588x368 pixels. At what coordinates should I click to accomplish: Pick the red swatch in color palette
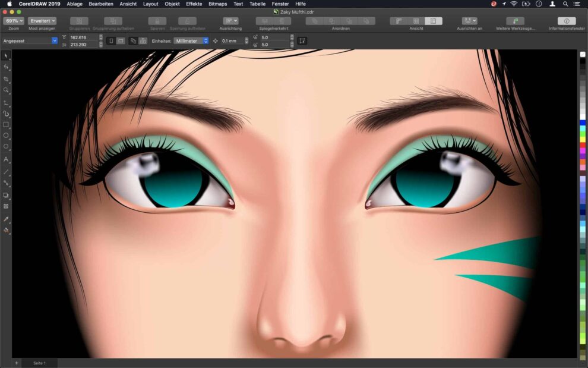click(583, 145)
